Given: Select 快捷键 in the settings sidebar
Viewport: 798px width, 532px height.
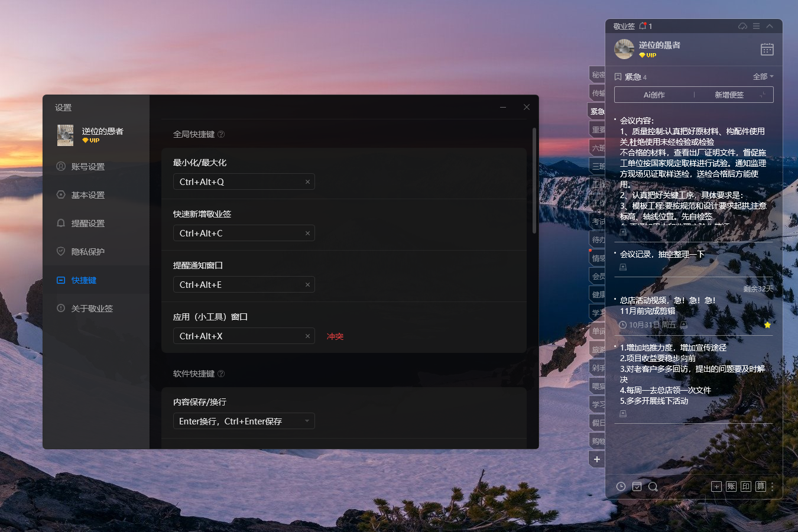Looking at the screenshot, I should (x=96, y=280).
